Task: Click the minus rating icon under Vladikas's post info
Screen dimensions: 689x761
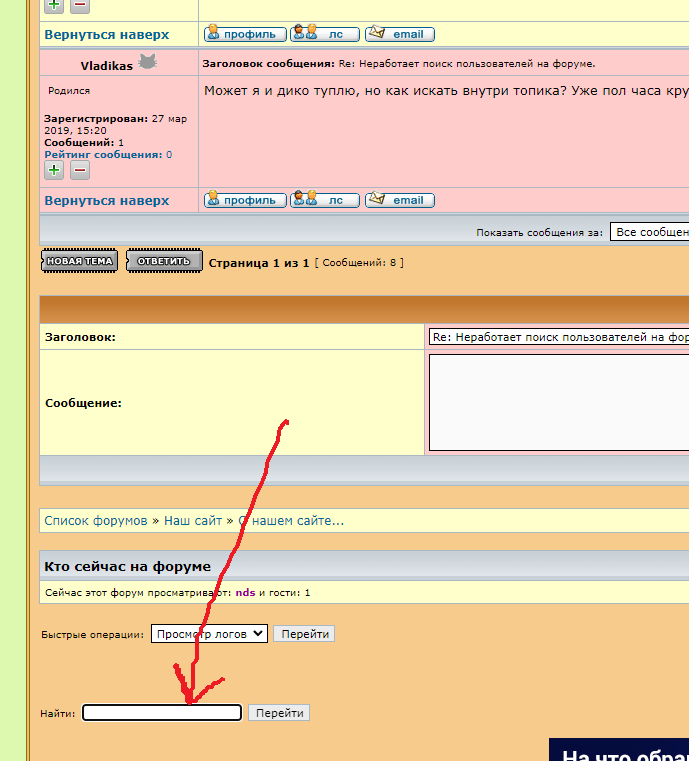Action: [80, 171]
